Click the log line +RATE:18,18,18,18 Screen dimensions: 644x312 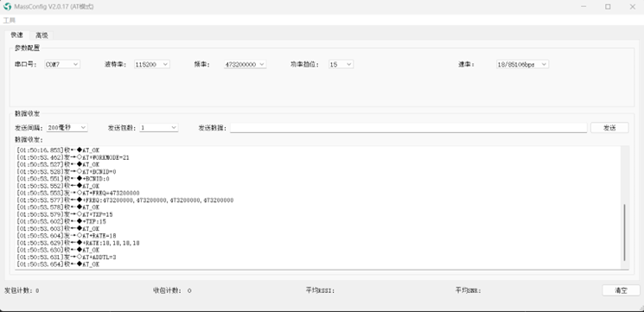coord(78,243)
